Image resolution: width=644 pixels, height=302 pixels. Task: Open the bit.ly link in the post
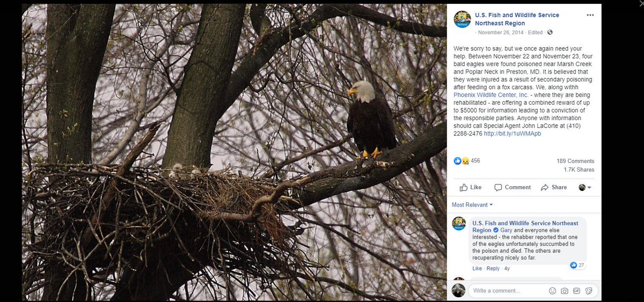pos(513,134)
